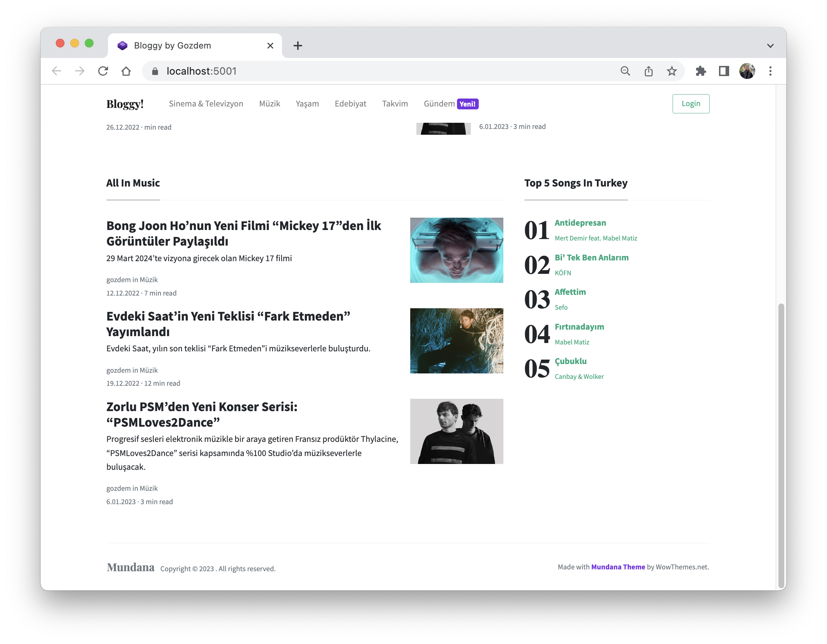Open Chrome three-dot menu

pyautogui.click(x=770, y=71)
